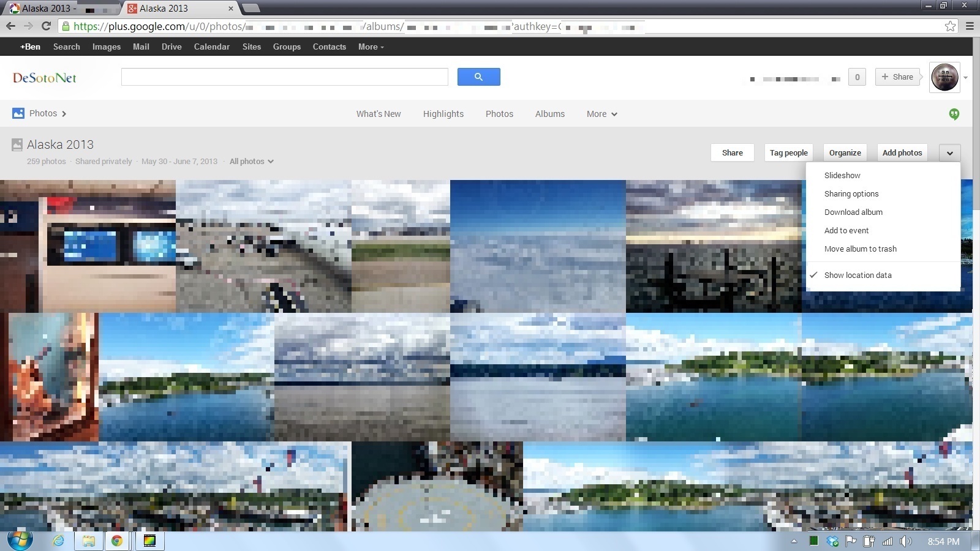980x551 pixels.
Task: Click the Photos icon in the sub-navigation
Action: click(x=18, y=113)
